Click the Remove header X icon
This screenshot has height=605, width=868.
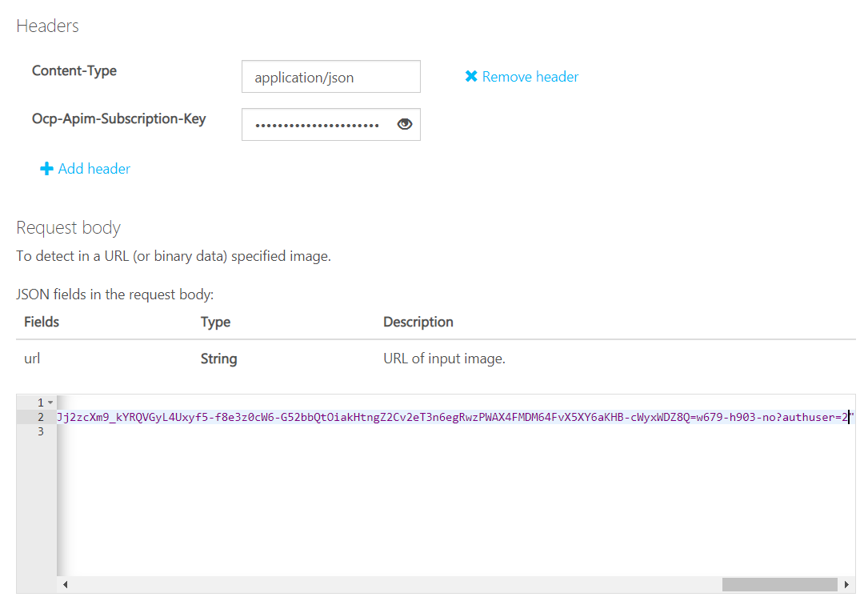click(471, 76)
